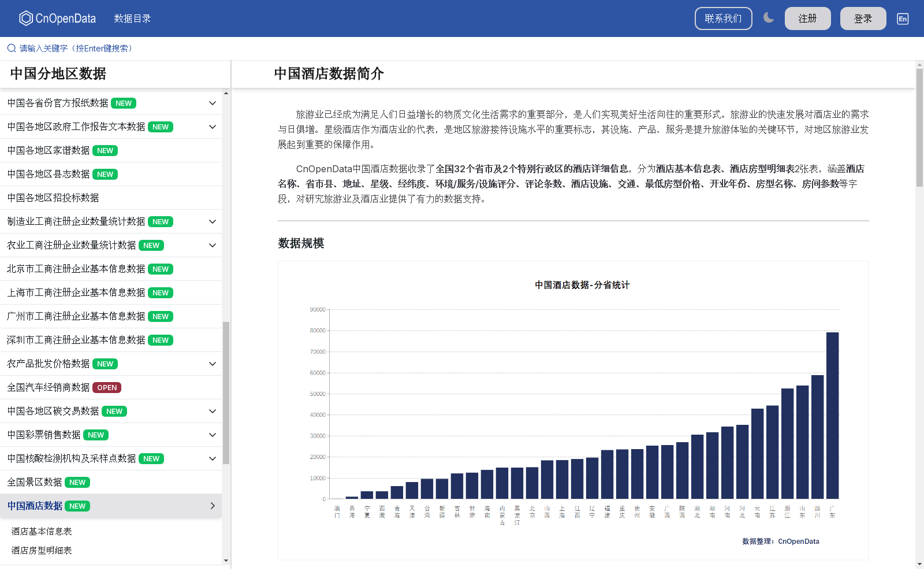Toggle dark mode moon icon
Screen dimensions: 924x578
coord(769,18)
